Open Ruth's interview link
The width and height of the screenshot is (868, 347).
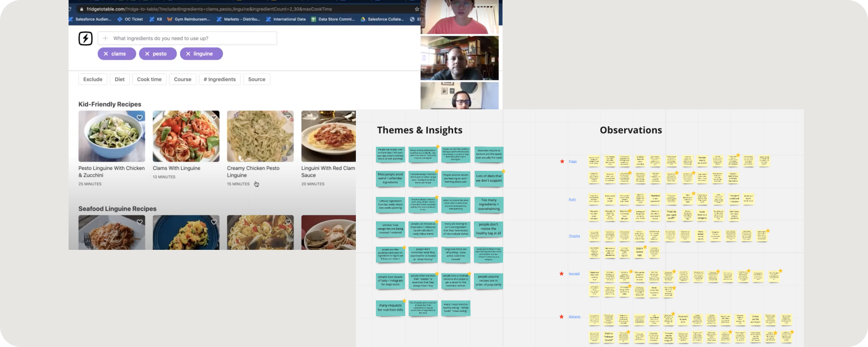(572, 200)
